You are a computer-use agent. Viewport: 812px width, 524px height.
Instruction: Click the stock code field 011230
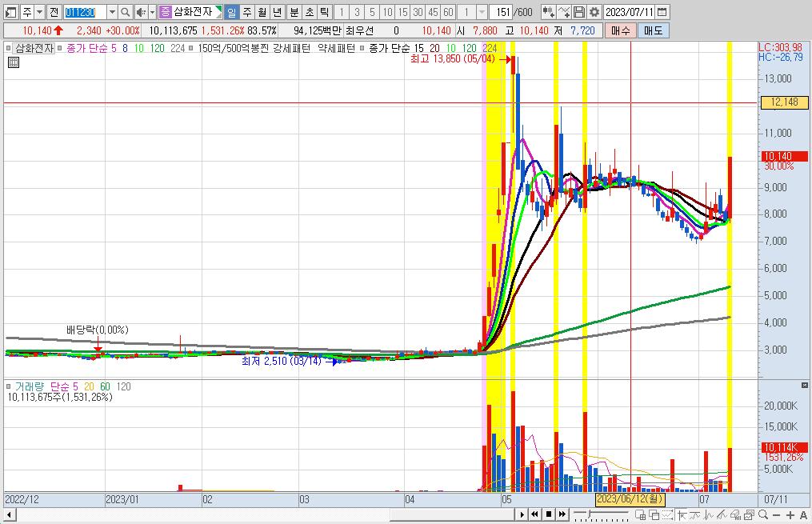click(x=85, y=12)
